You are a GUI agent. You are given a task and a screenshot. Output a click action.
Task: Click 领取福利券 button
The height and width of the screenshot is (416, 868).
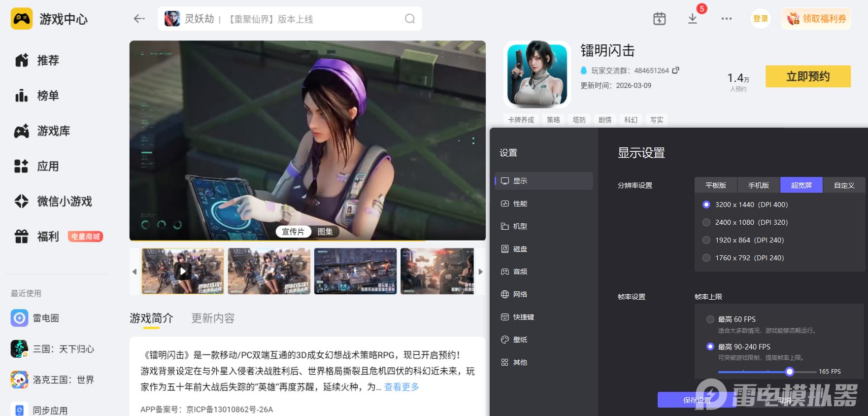[x=816, y=19]
